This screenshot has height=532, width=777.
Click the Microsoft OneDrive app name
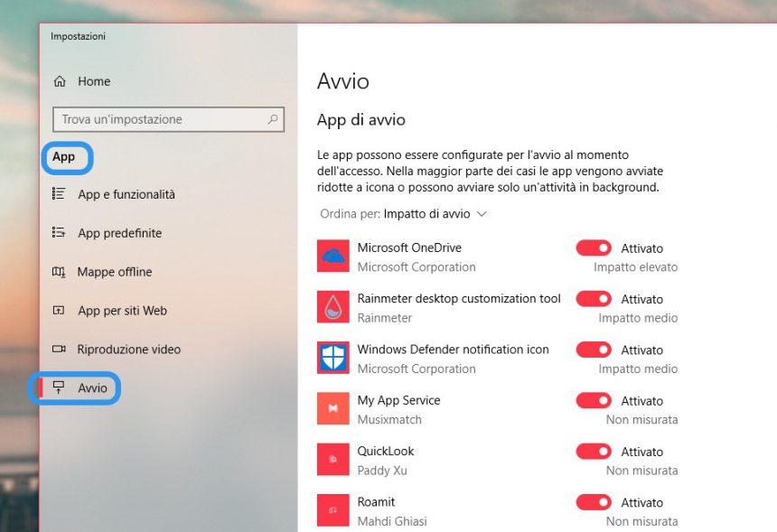click(409, 247)
